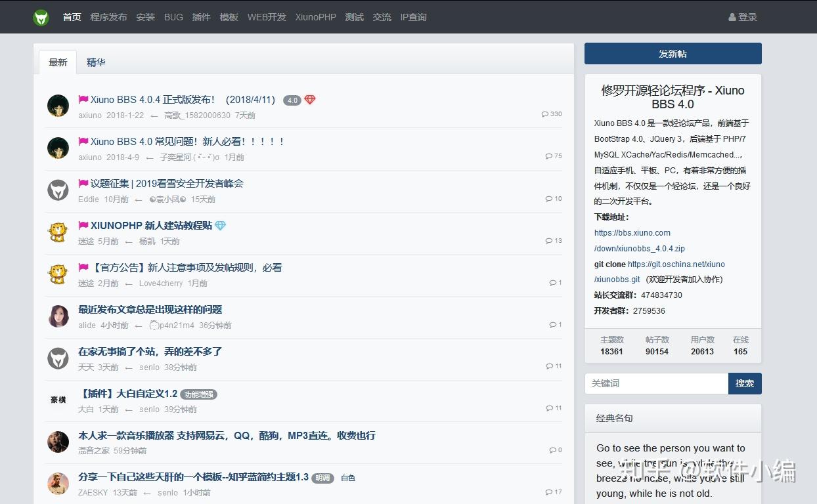Click alide's avatar image

click(x=58, y=316)
